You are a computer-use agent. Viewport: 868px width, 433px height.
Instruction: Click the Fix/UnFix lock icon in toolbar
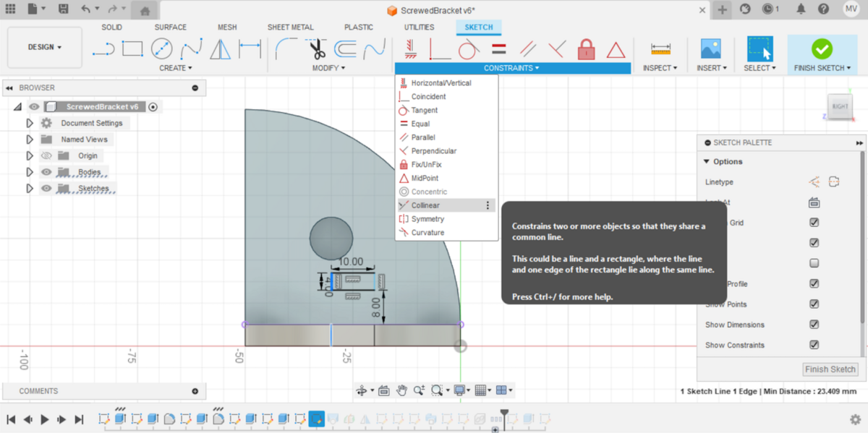[x=586, y=49]
